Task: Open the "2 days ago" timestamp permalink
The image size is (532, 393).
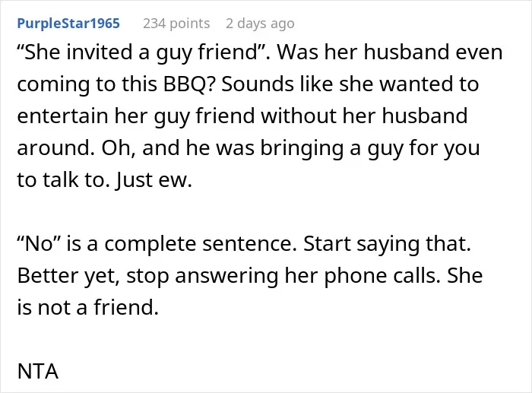Action: (260, 24)
